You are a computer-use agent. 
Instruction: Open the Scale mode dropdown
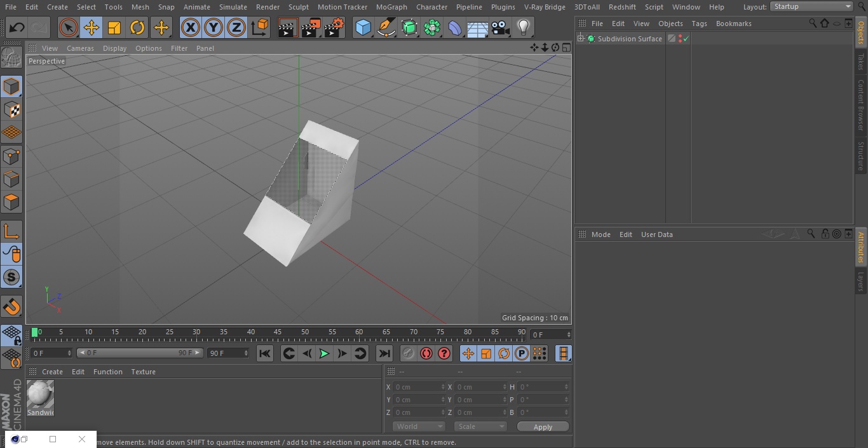tap(480, 426)
